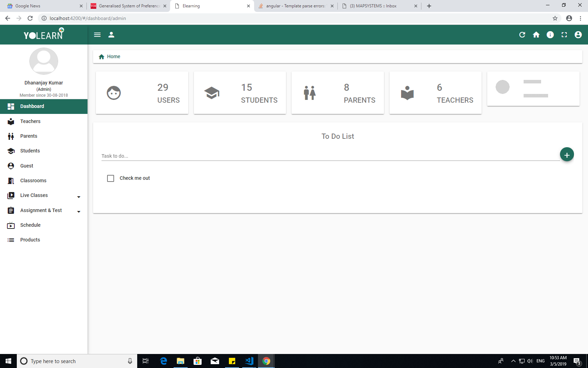Click the Schedule TV icon in the sidebar
Screen dimensions: 588x368
[x=11, y=225]
